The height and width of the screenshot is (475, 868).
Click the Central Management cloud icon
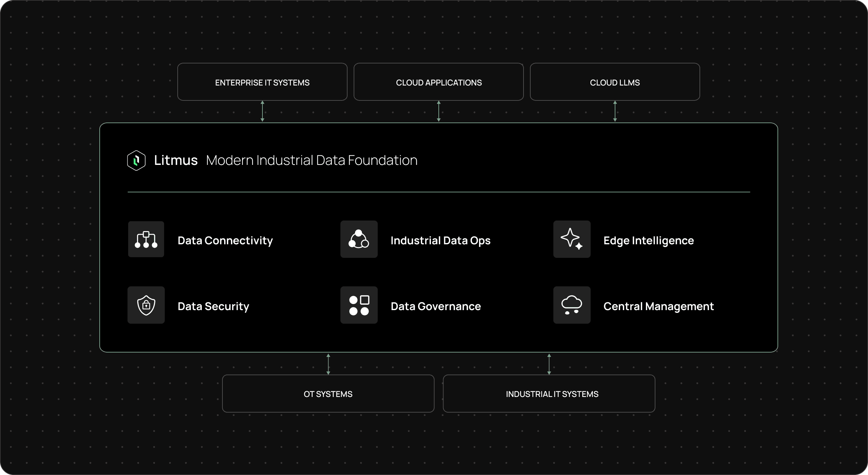pyautogui.click(x=572, y=305)
